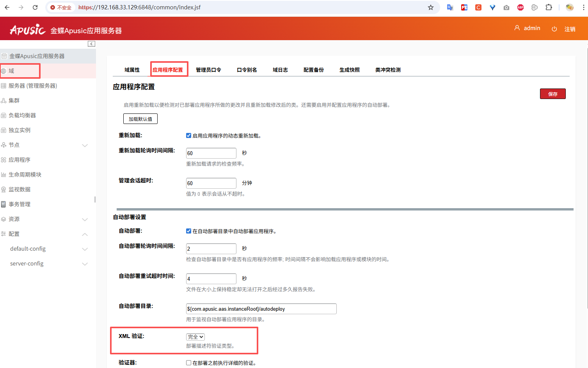Click the 生命周期模块 sidebar icon

4,175
